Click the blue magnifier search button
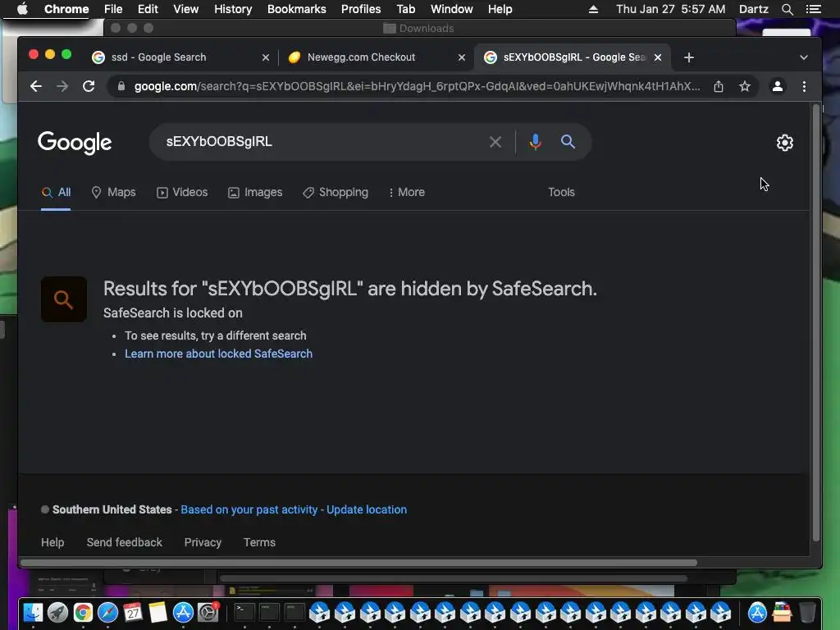 point(568,142)
